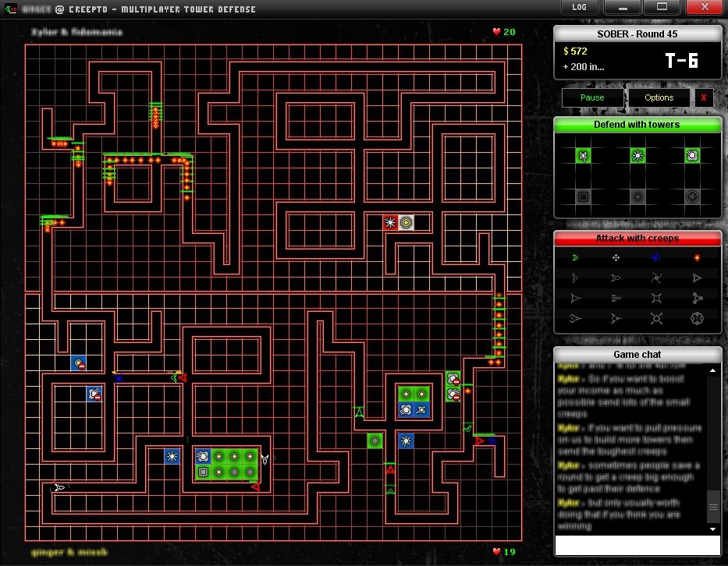The image size is (728, 566).
Task: Select the red starburst tower on the map
Action: tap(390, 223)
